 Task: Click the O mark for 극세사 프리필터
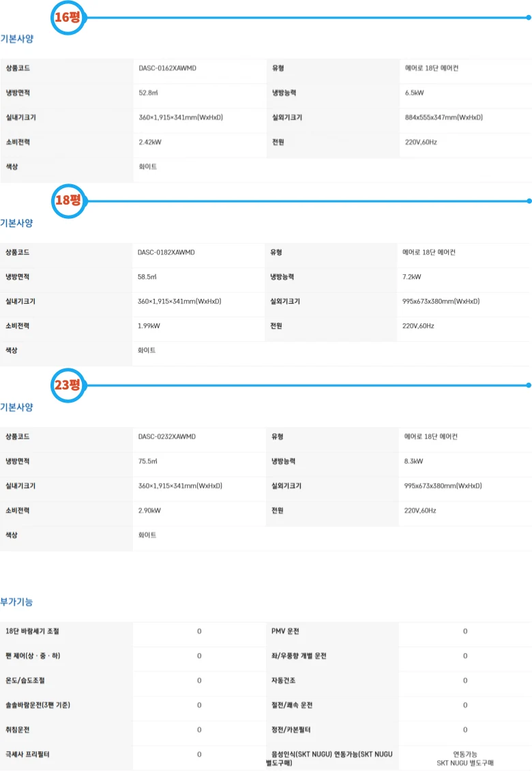point(199,754)
